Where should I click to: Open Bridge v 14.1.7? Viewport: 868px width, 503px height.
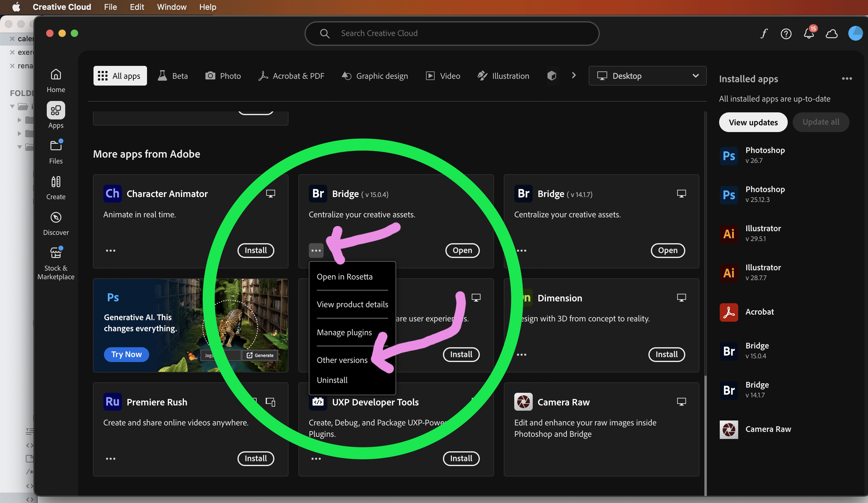point(667,250)
